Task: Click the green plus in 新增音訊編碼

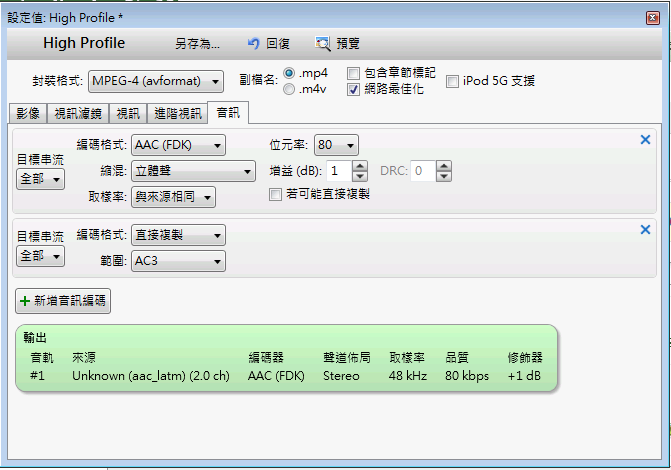Action: tap(25, 301)
